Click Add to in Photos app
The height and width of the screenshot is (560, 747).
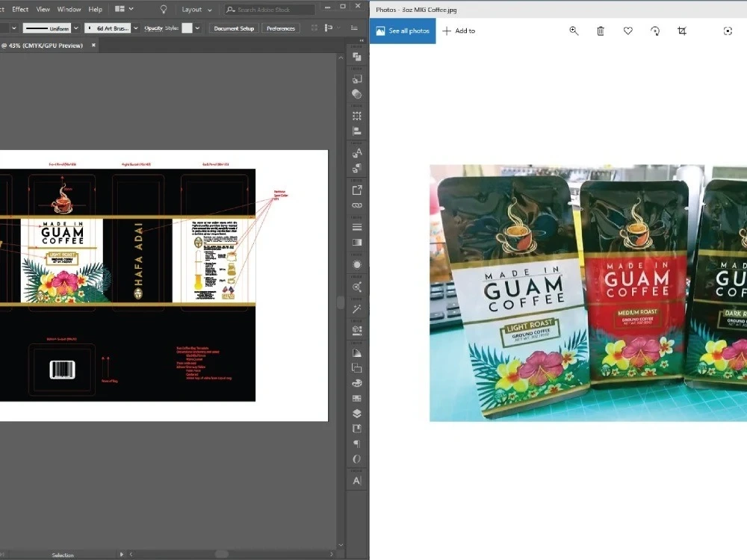[x=459, y=31]
